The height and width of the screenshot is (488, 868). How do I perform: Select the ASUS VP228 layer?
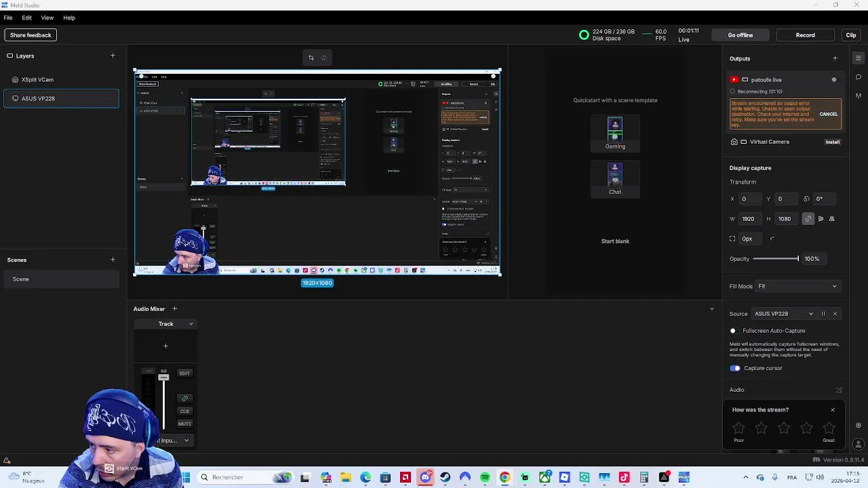[62, 98]
